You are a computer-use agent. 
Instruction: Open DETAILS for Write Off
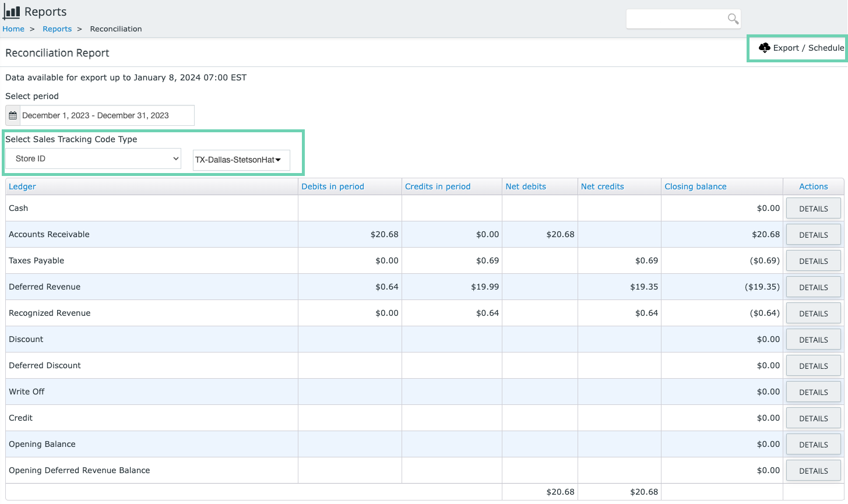pyautogui.click(x=814, y=392)
